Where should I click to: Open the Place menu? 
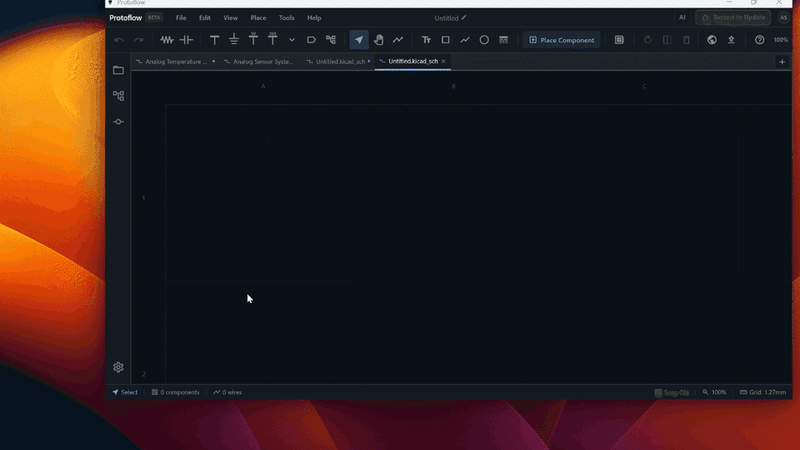(x=258, y=18)
